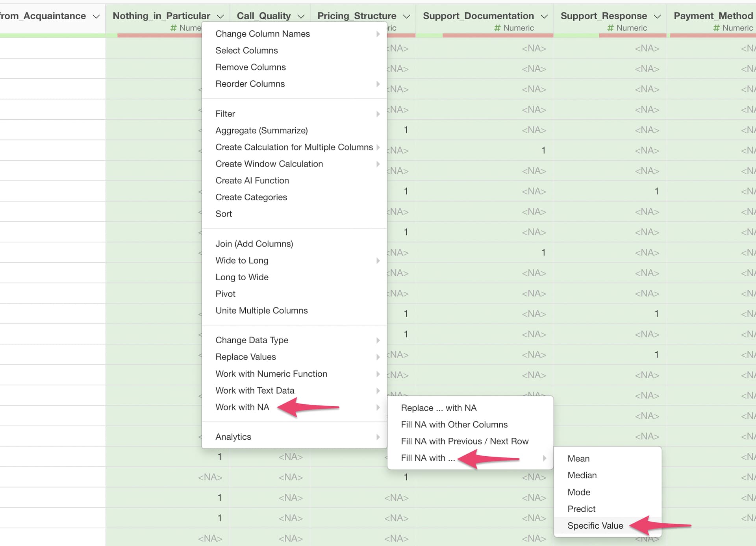The image size is (756, 546).
Task: Open the Analytics submenu
Action: (x=233, y=437)
